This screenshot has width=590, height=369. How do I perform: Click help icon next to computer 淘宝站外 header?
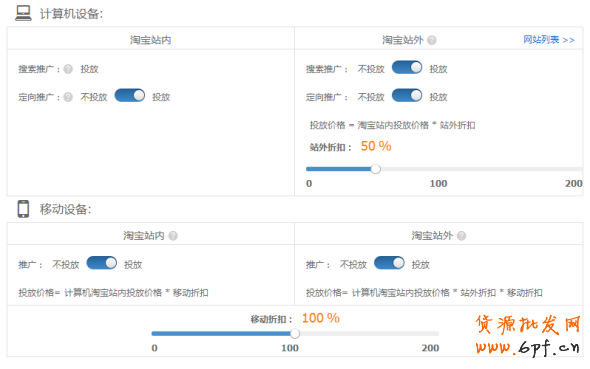(432, 40)
